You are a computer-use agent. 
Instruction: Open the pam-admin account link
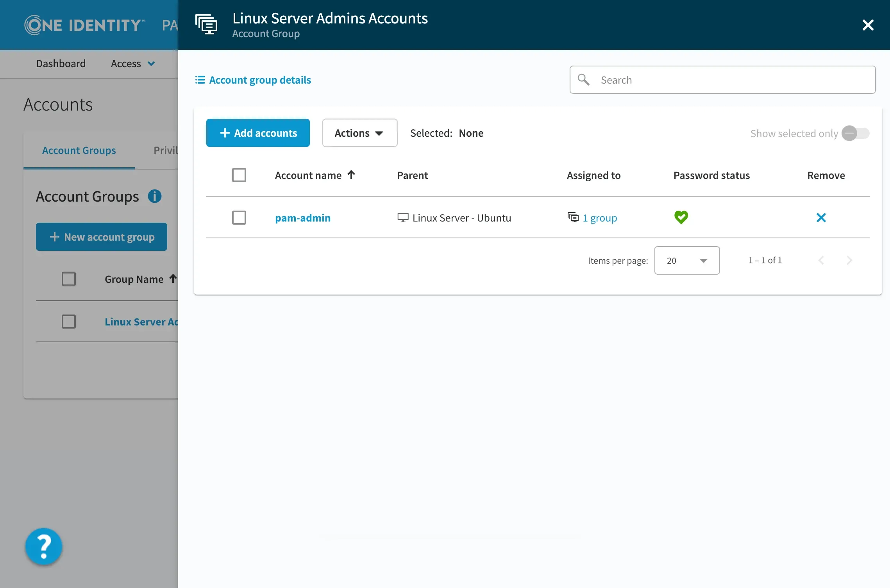click(302, 218)
